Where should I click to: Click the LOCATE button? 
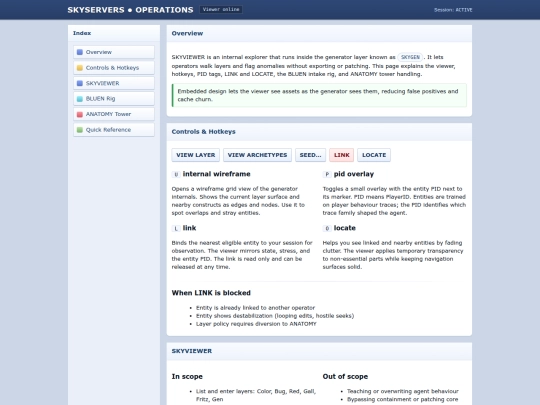[374, 155]
